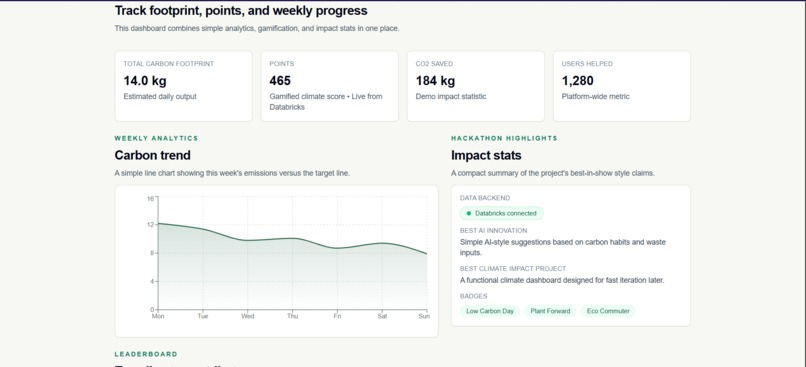Viewport: 806px width, 367px height.
Task: Click the LEADERBOARD section label
Action: pyautogui.click(x=146, y=354)
